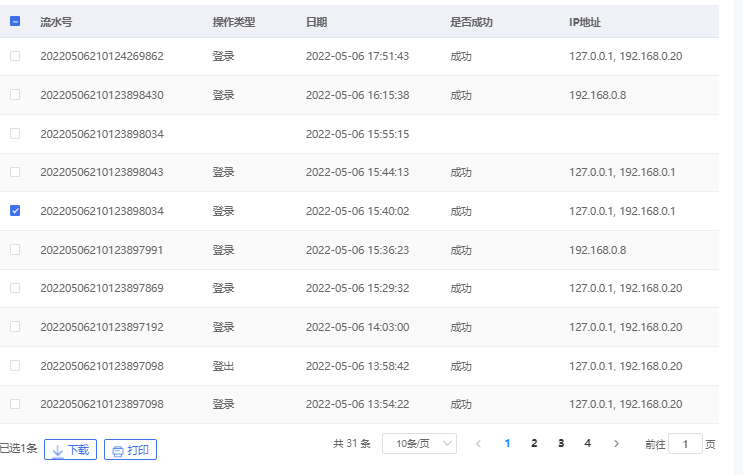Check the row with time 13:54:22
743x475 pixels.
(15, 404)
